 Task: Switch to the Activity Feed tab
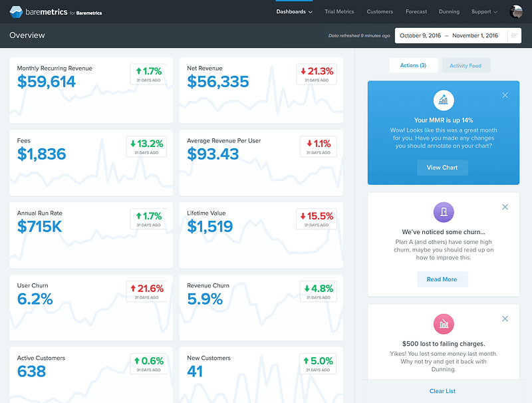coord(465,65)
